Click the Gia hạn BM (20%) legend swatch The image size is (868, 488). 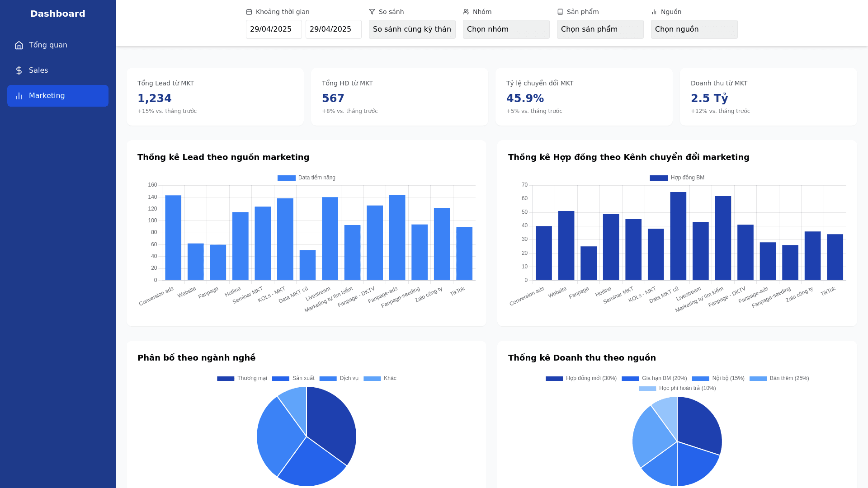[630, 379]
